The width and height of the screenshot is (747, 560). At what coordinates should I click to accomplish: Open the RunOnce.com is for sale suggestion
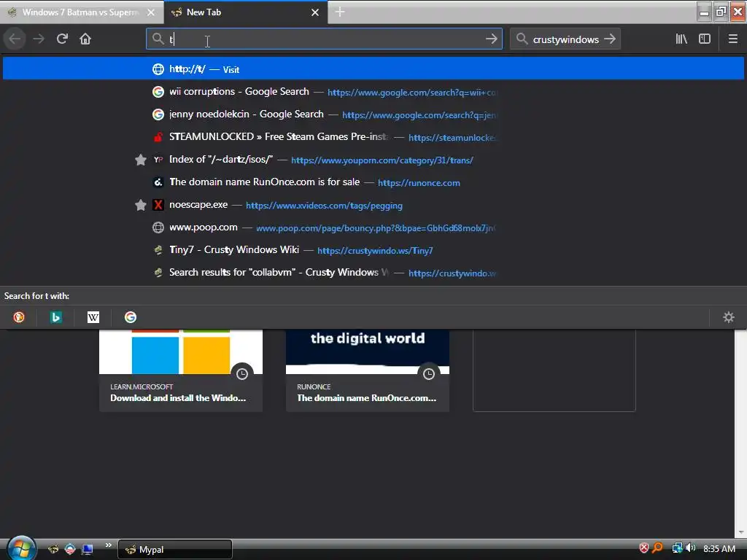373,182
